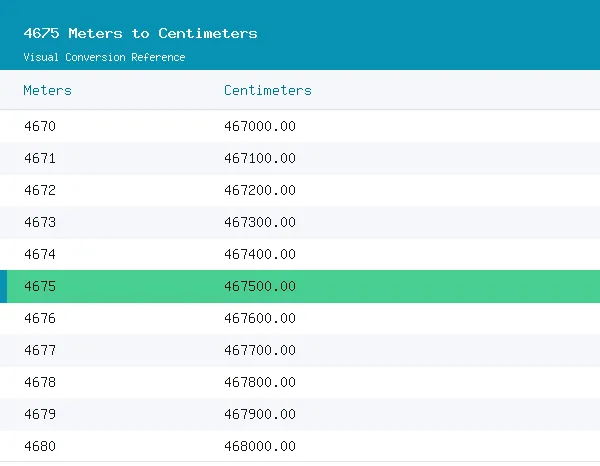
Task: Select the cell with 4671 meters
Action: click(x=40, y=158)
